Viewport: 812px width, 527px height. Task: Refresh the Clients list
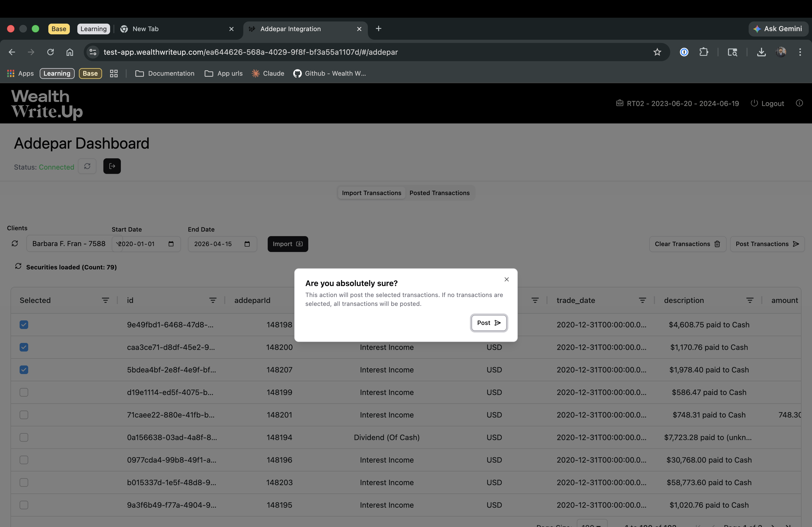pos(15,243)
